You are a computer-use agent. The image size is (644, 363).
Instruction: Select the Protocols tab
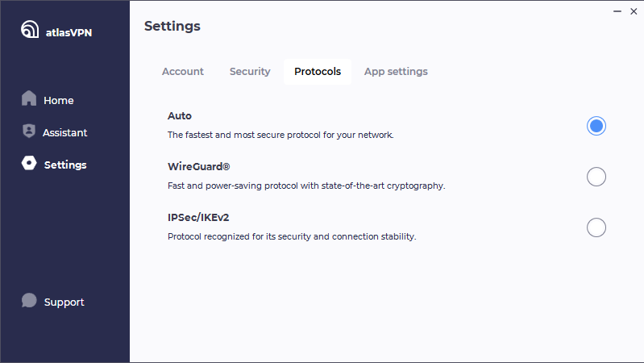318,72
